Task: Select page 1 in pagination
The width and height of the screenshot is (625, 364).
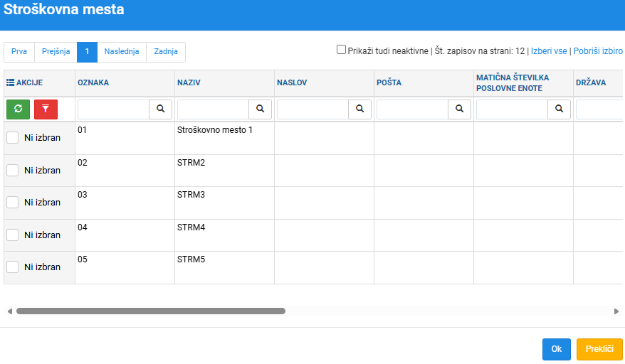Action: click(x=87, y=52)
